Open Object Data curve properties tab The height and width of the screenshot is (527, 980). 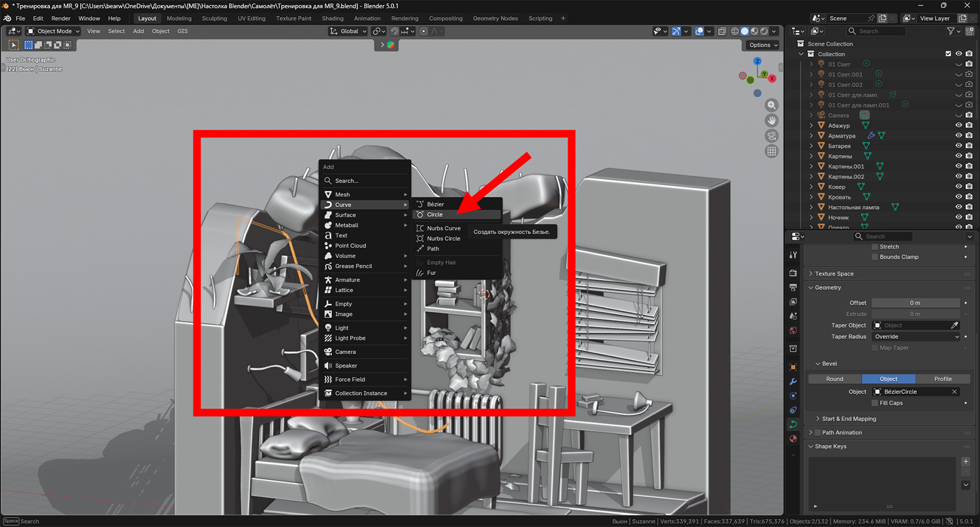793,424
